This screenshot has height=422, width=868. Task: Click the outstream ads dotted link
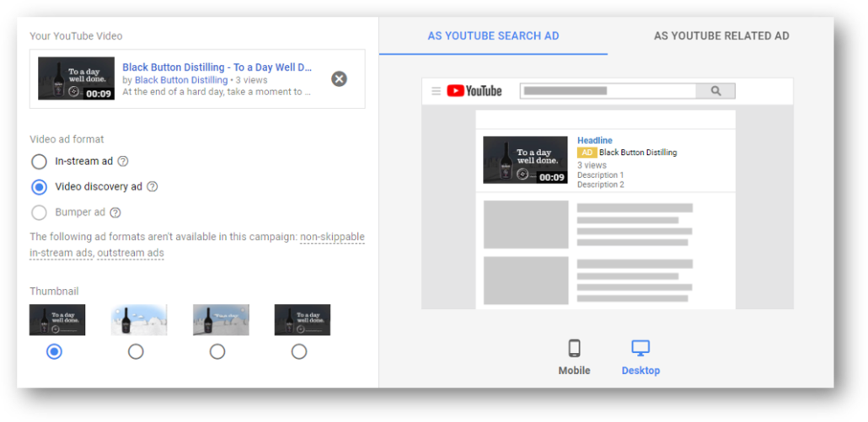(130, 254)
